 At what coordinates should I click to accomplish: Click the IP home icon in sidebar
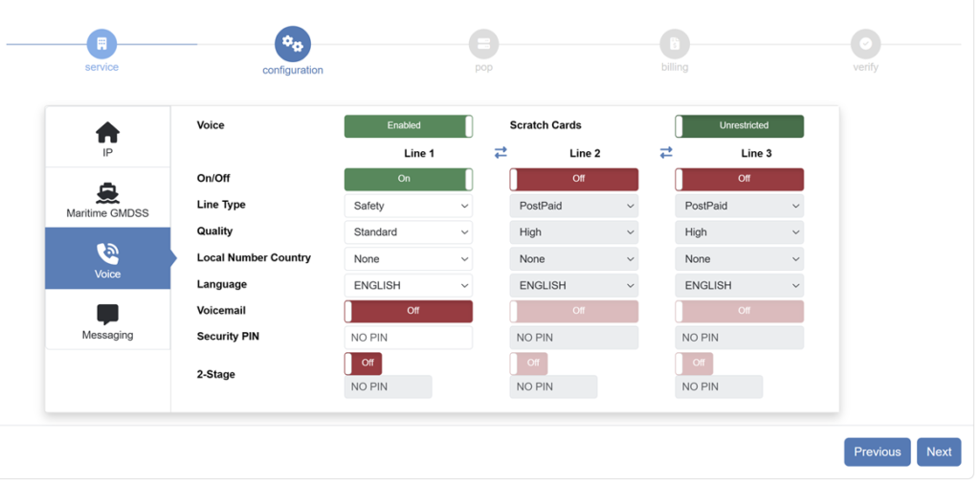[x=107, y=132]
